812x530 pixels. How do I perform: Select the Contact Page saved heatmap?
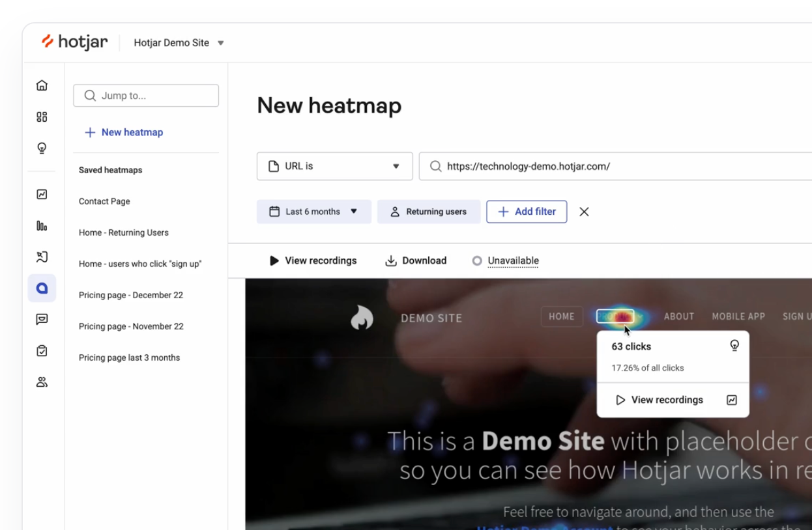click(104, 201)
